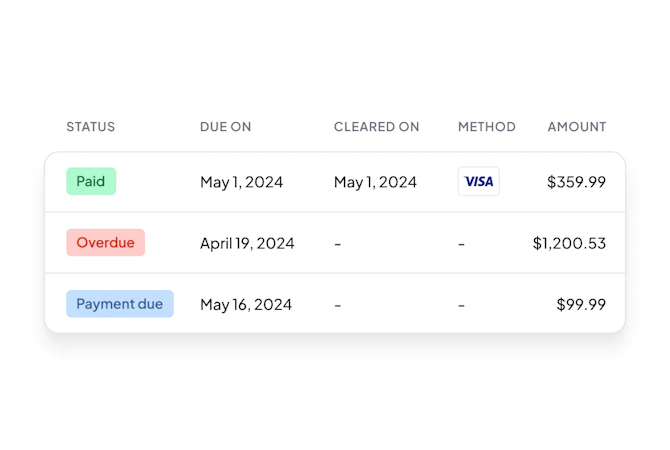Click the April 19, 2024 due date
Viewport: 670px width, 450px height.
click(x=247, y=243)
